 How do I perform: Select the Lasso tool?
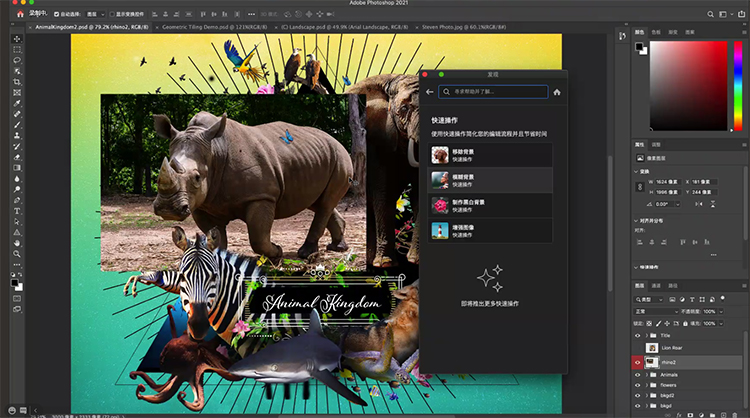[x=17, y=60]
